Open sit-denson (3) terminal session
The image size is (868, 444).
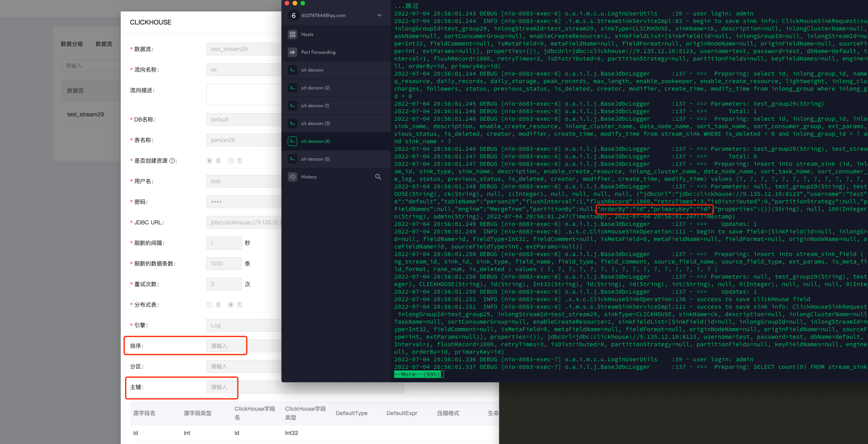click(x=315, y=123)
